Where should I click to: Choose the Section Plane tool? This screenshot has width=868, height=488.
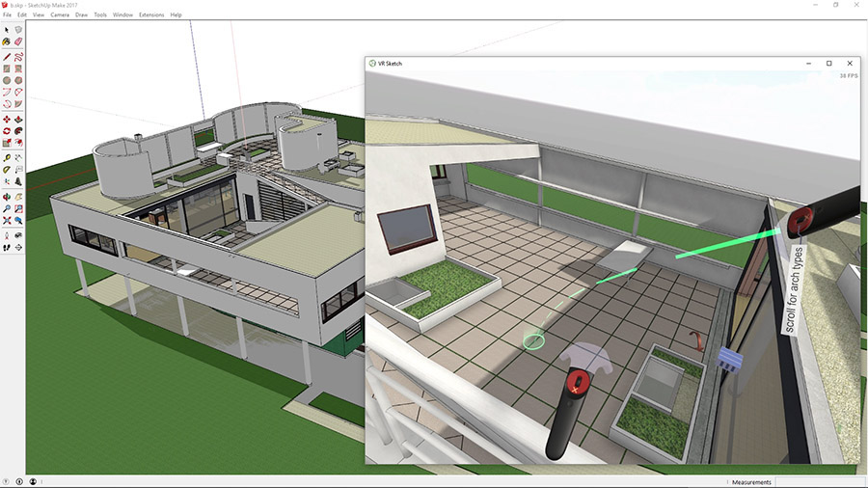[x=18, y=247]
